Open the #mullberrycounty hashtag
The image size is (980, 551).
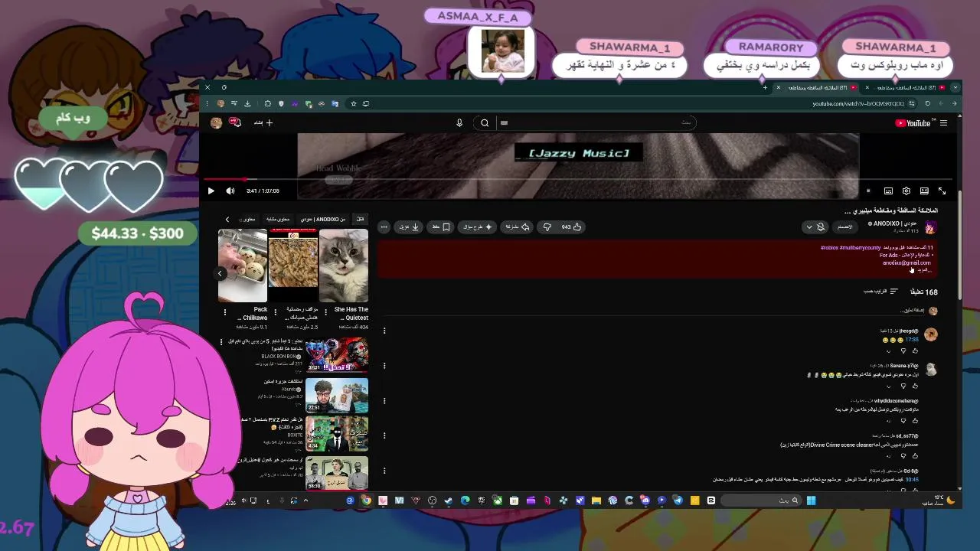[861, 248]
